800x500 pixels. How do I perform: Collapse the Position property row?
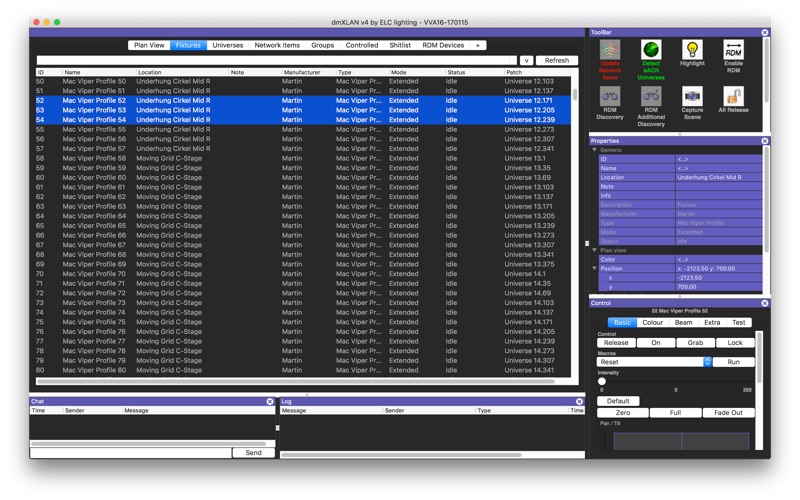pyautogui.click(x=594, y=268)
